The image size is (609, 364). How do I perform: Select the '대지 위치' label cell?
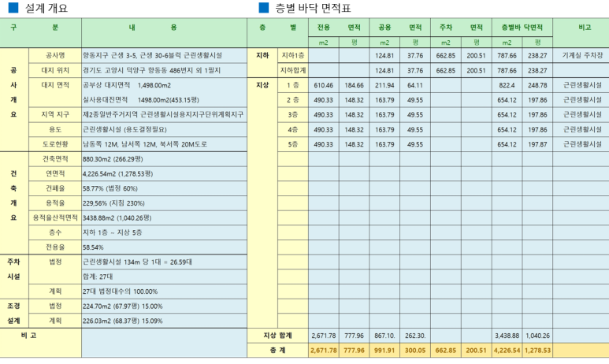click(55, 70)
